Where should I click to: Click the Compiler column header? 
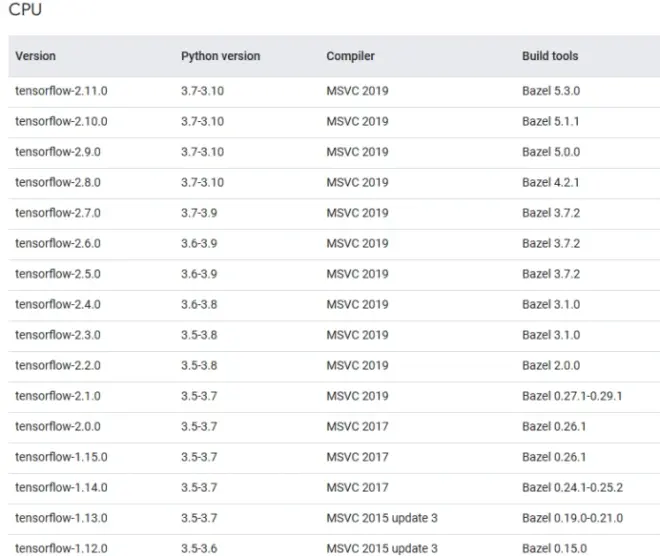pyautogui.click(x=350, y=56)
